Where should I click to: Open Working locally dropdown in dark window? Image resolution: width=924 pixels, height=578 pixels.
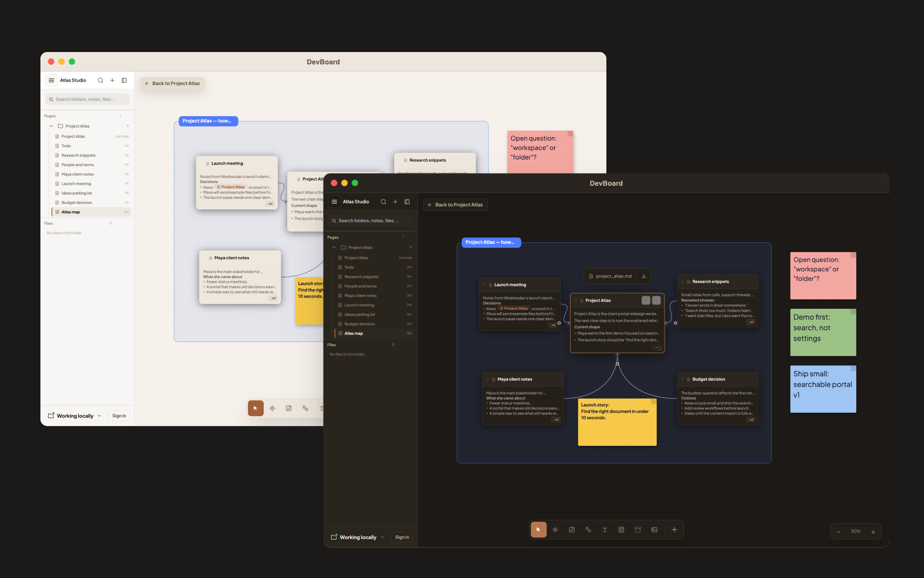point(358,537)
